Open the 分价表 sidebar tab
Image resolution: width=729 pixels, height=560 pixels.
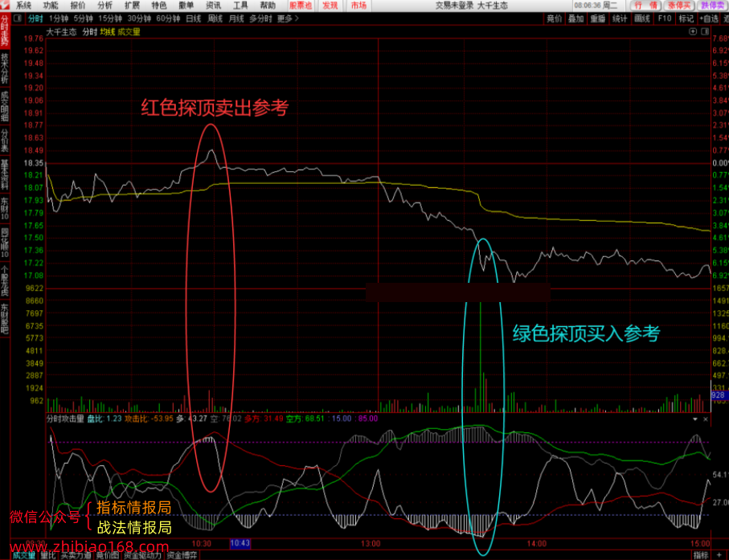pyautogui.click(x=5, y=141)
